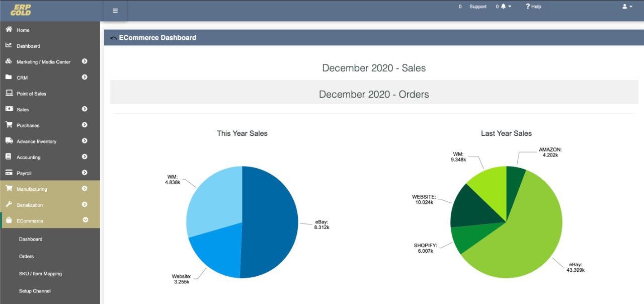
Task: Click the Purchases cart icon
Action: pos(8,125)
